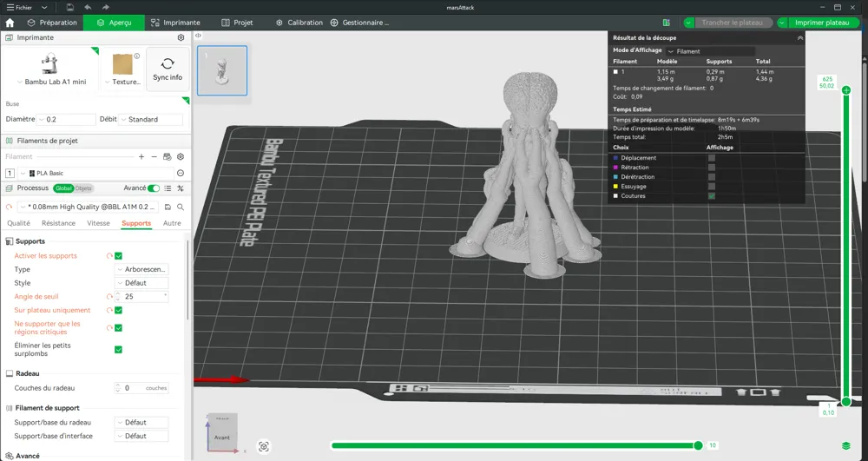Switch to the Qualité settings tab
868x461 pixels.
pyautogui.click(x=18, y=223)
